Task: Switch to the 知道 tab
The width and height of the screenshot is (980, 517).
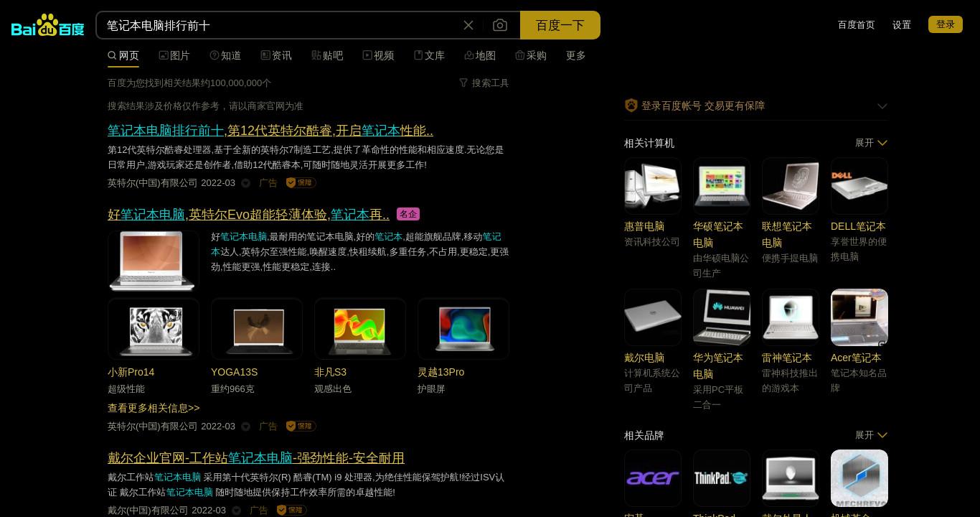Action: [x=225, y=55]
